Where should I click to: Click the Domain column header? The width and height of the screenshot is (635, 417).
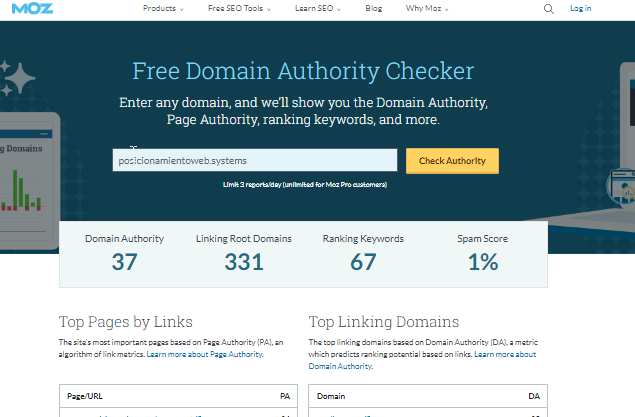click(x=331, y=396)
